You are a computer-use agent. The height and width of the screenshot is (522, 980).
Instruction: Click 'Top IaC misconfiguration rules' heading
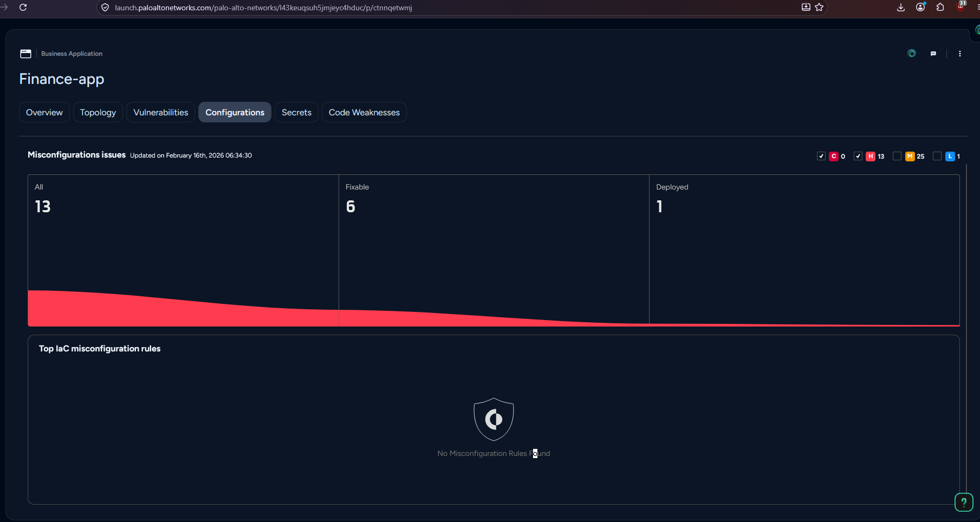click(100, 349)
